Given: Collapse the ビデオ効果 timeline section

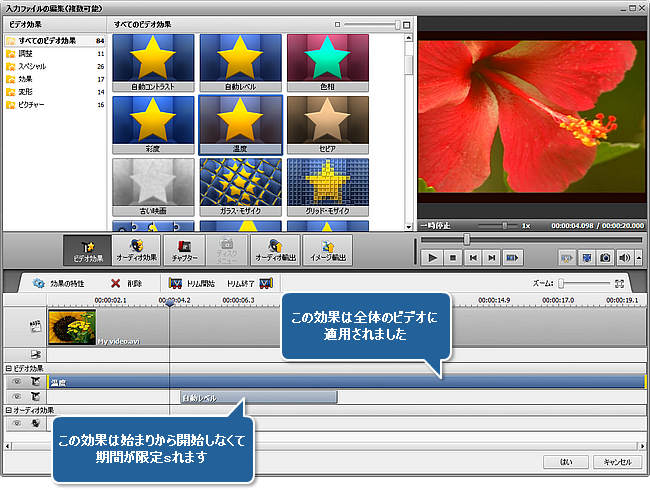Looking at the screenshot, I should pyautogui.click(x=8, y=369).
